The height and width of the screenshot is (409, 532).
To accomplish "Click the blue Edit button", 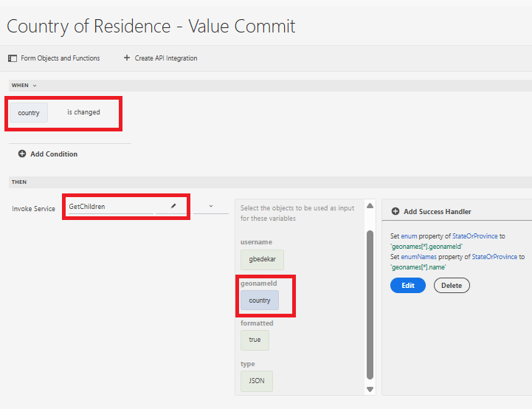I will point(407,285).
